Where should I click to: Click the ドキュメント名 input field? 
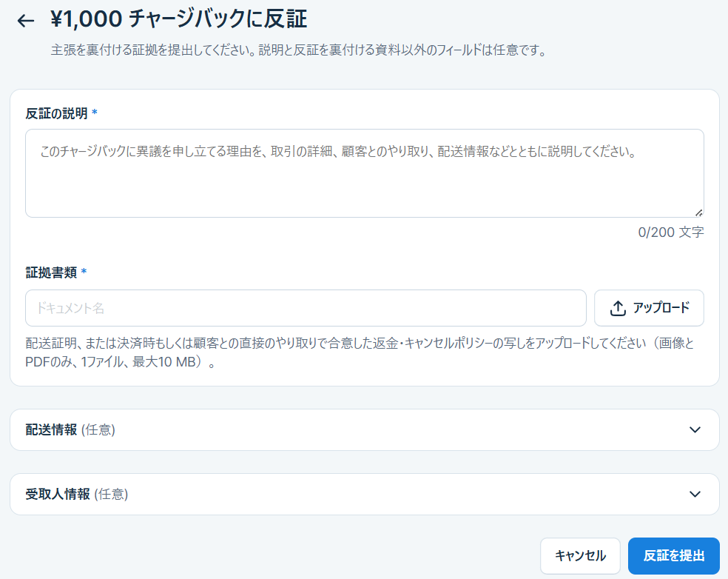[306, 308]
